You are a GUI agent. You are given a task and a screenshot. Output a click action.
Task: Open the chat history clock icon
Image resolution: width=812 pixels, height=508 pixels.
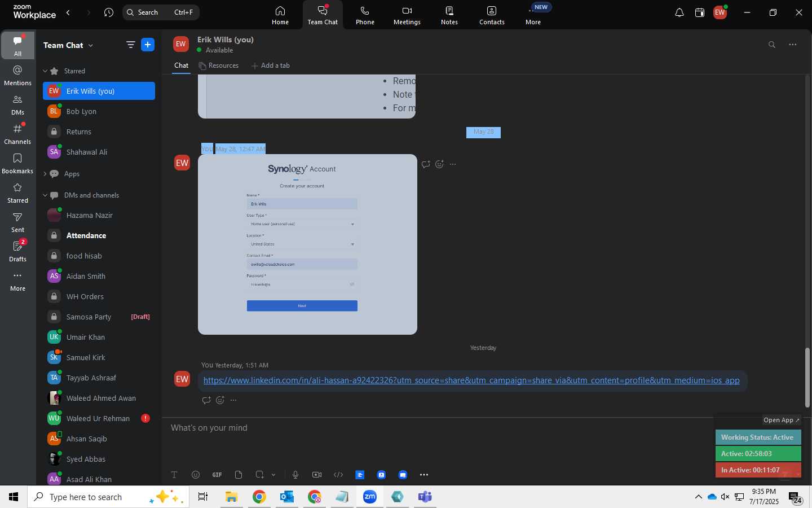(109, 12)
